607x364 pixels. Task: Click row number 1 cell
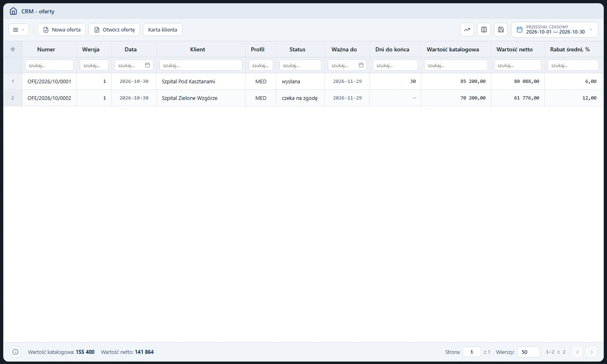click(x=13, y=81)
